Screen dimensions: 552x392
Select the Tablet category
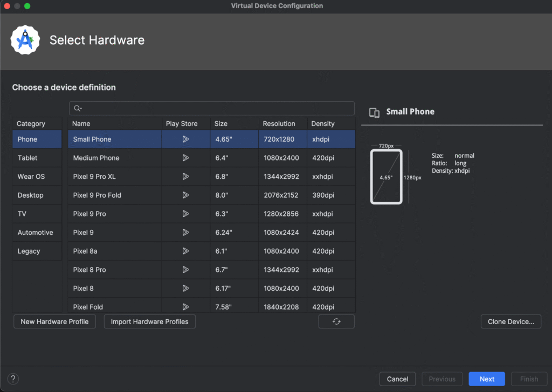(27, 158)
